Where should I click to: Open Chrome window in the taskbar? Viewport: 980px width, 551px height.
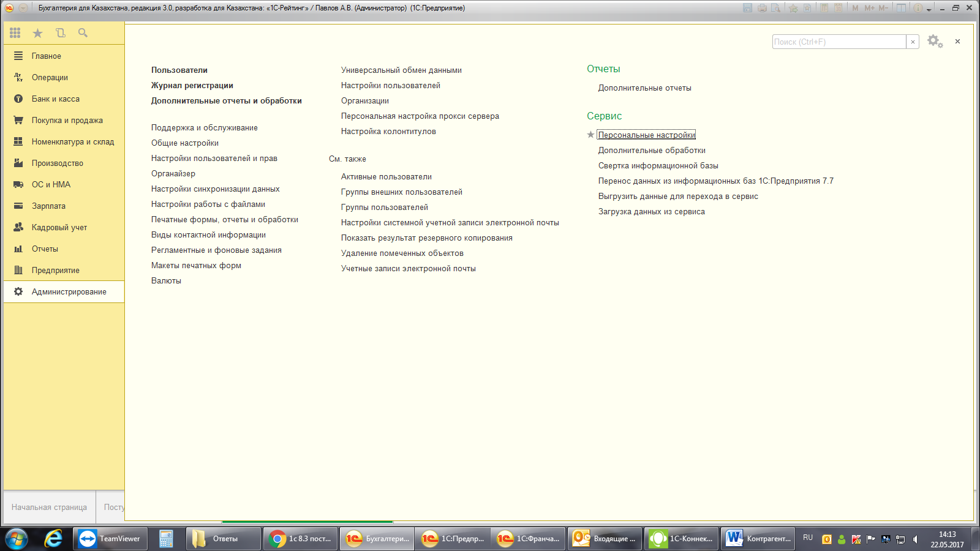[301, 539]
